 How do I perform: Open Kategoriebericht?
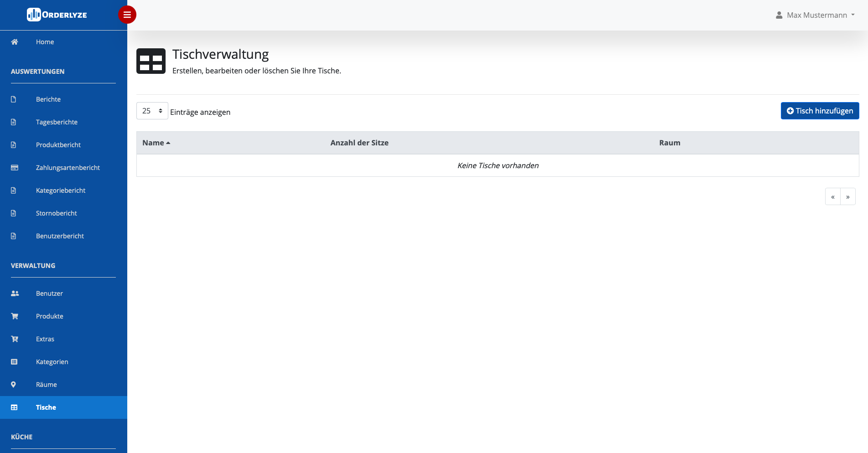[x=63, y=190]
